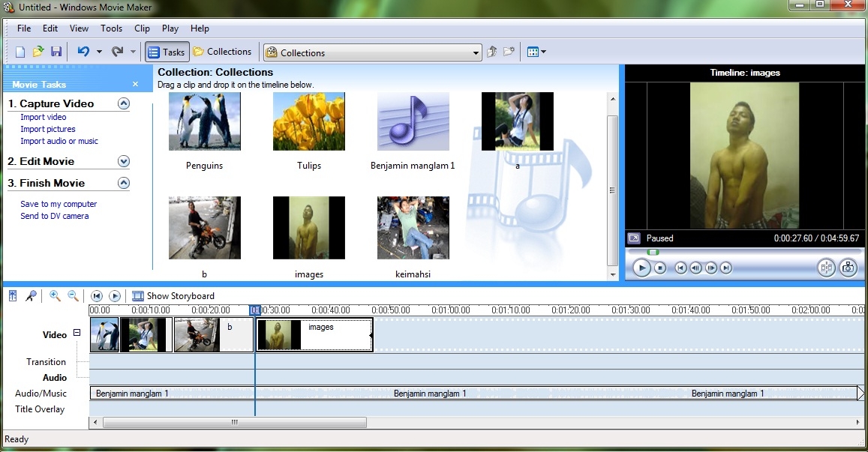The height and width of the screenshot is (452, 868).
Task: Select the motorbike clip named b
Action: click(x=204, y=228)
